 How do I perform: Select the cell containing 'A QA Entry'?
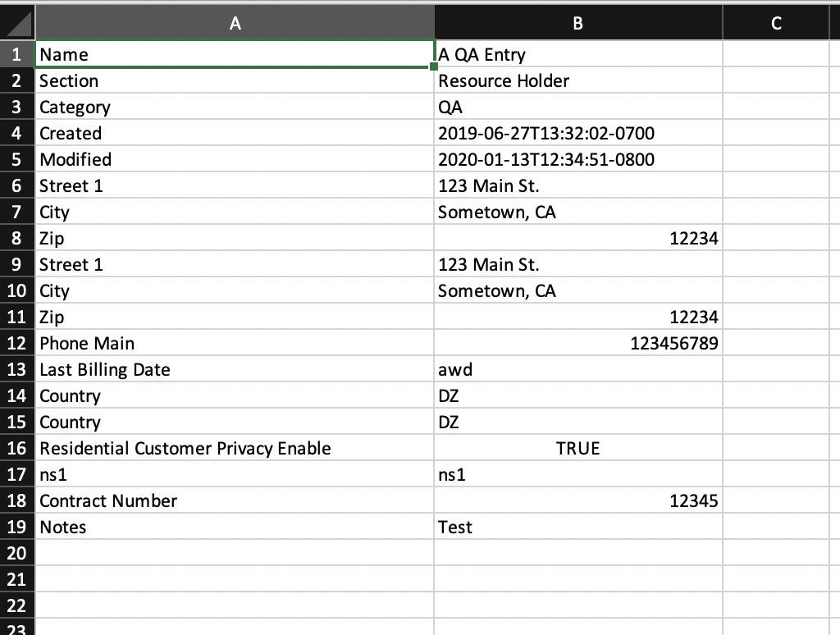(577, 55)
